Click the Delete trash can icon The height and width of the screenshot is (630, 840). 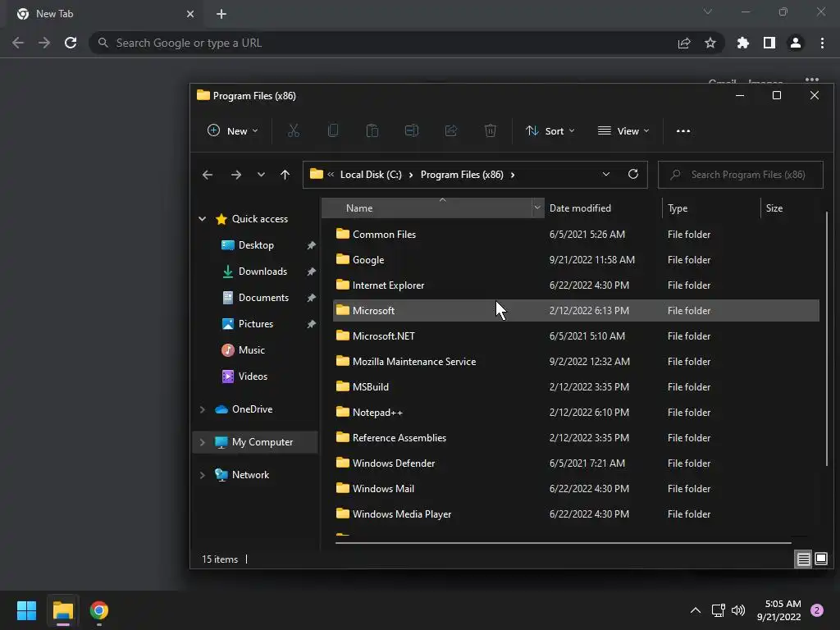[491, 130]
